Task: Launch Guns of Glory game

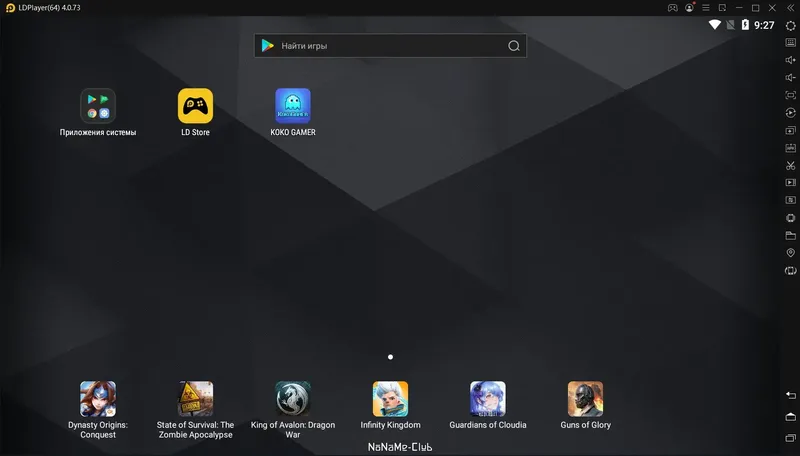Action: pos(585,406)
